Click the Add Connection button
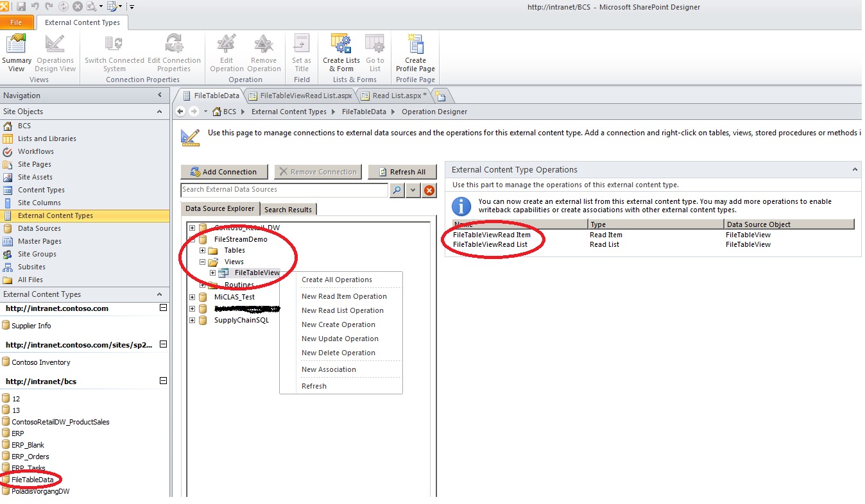 point(224,172)
